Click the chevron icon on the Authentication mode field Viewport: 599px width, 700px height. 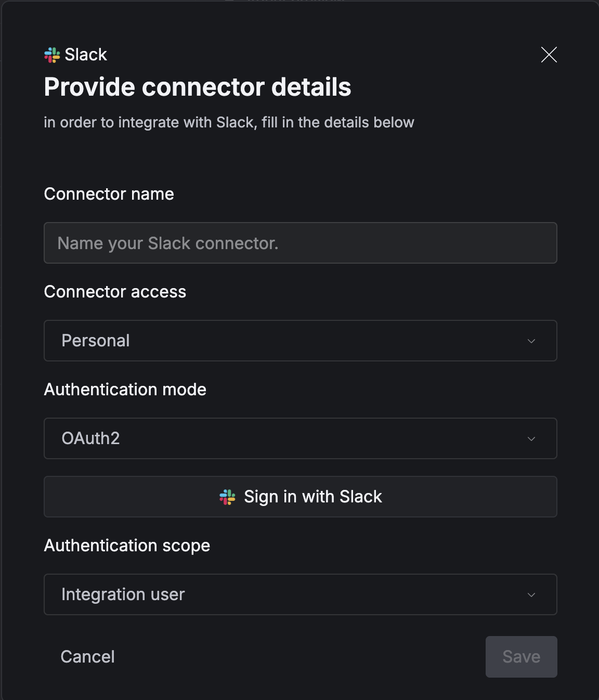pos(531,438)
